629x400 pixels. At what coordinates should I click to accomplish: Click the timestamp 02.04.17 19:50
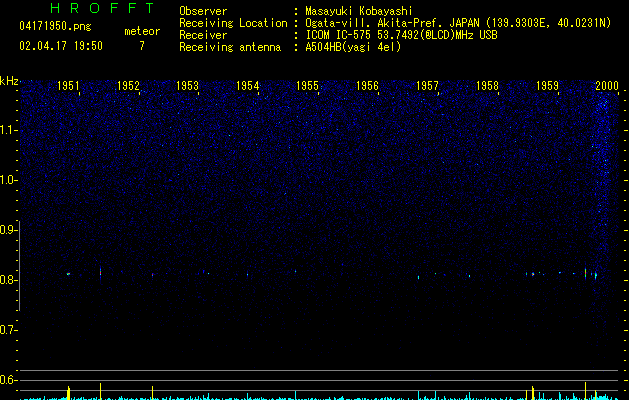[61, 46]
